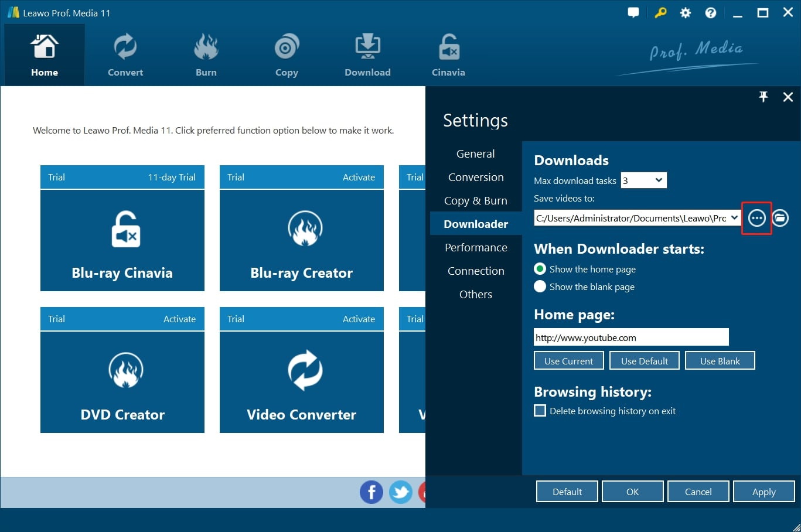Click the Use Default home page button
801x532 pixels.
[644, 361]
